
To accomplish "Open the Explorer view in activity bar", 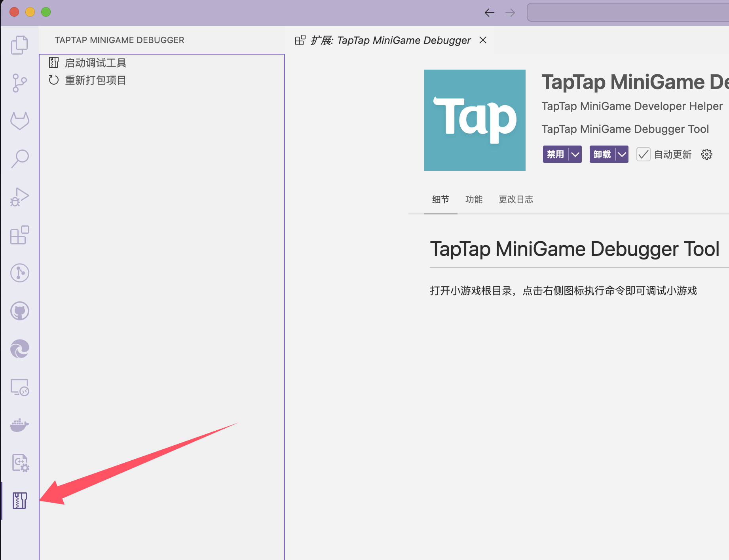I will pos(19,45).
